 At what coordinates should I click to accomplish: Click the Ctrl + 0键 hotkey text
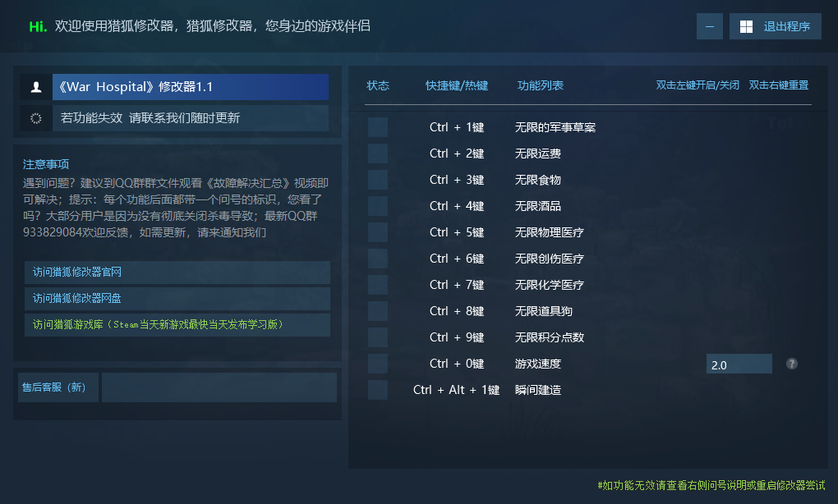tap(457, 364)
